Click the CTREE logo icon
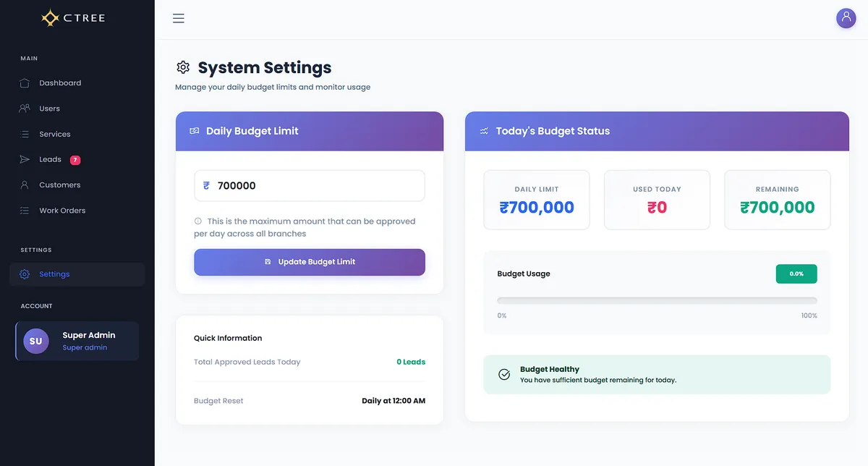The image size is (868, 466). point(50,18)
